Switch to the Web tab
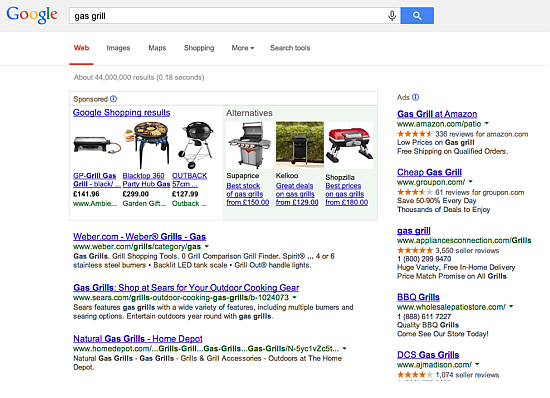 (x=81, y=48)
